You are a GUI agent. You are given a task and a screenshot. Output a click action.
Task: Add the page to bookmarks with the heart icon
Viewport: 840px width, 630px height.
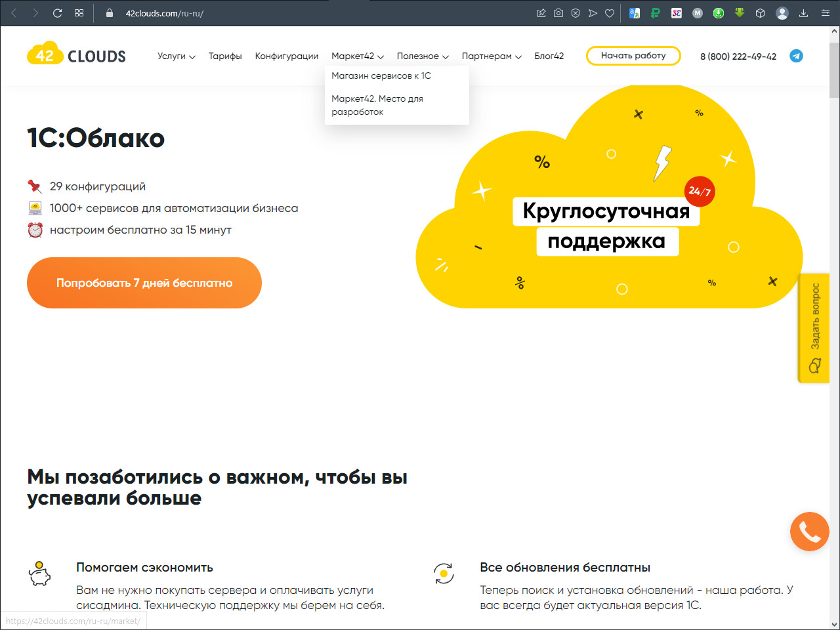pos(610,13)
